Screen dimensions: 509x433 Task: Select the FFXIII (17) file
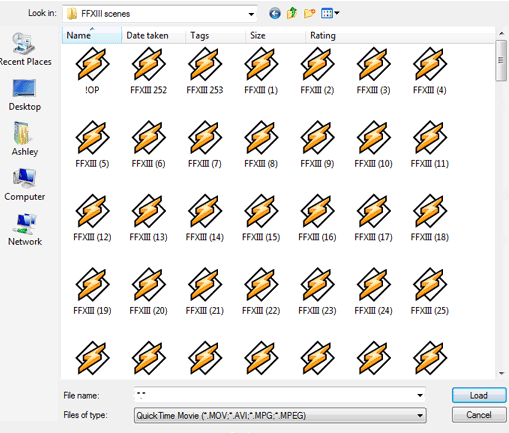[373, 218]
